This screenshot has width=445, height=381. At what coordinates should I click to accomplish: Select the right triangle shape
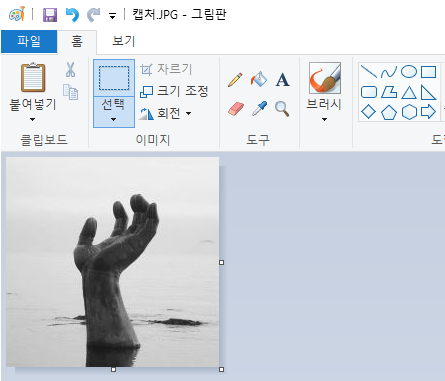428,92
